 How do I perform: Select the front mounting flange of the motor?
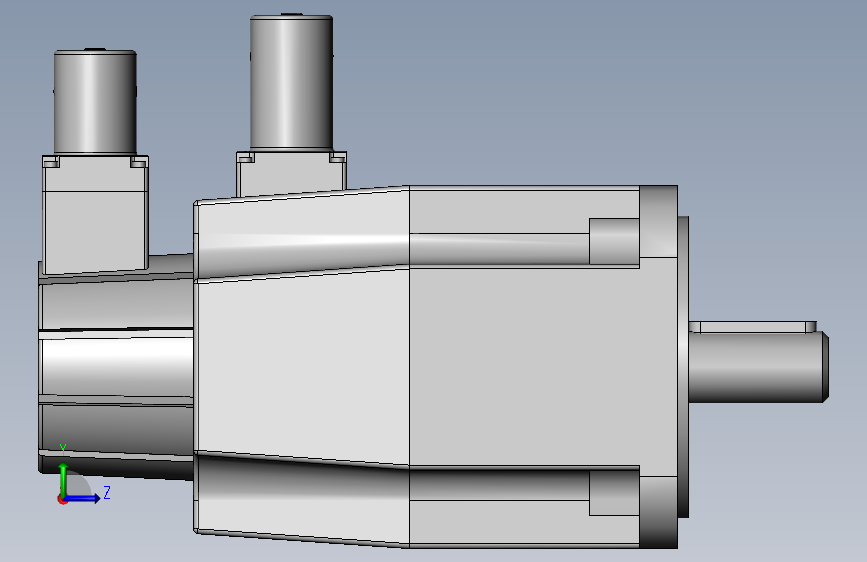click(x=659, y=367)
